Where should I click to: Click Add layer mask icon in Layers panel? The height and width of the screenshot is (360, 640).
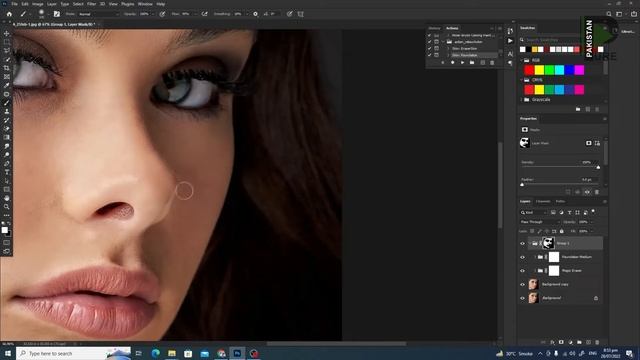561,342
